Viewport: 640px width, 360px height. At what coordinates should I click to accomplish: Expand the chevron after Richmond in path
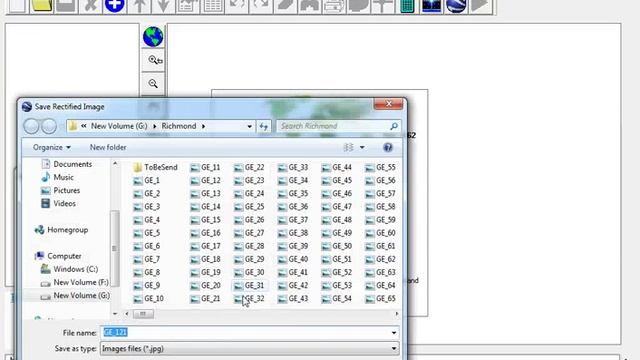pos(203,127)
